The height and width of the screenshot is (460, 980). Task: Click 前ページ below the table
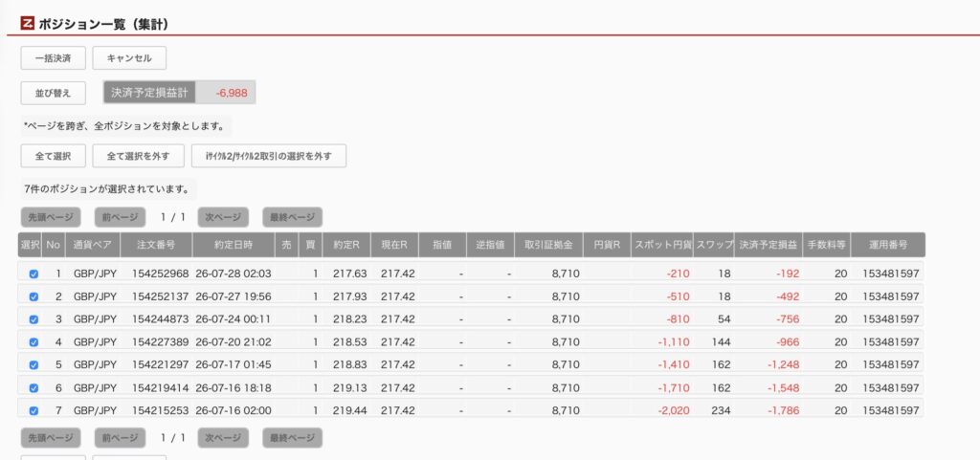120,438
